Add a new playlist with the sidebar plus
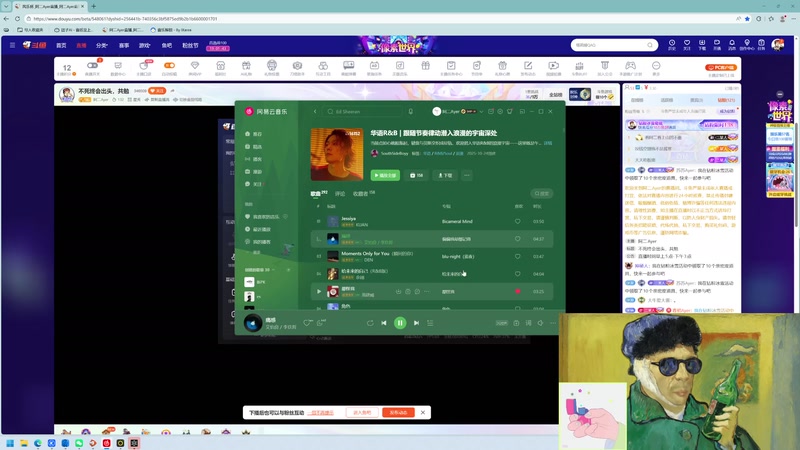 point(288,270)
